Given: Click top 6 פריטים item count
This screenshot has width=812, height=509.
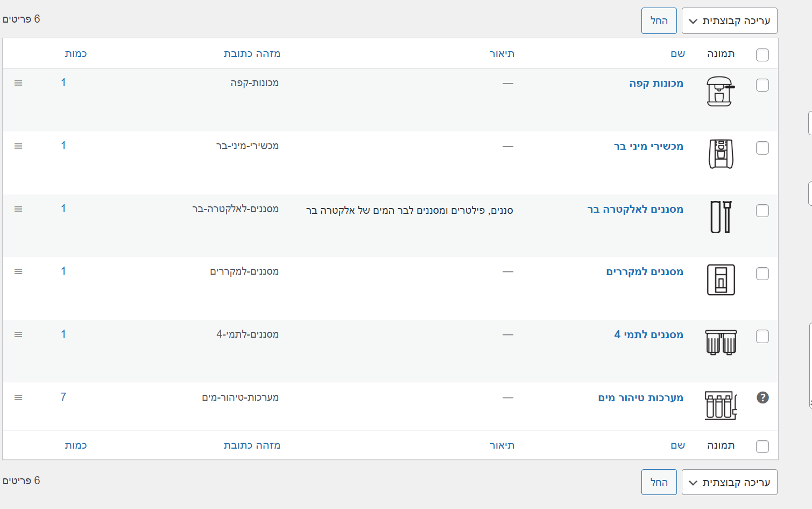Looking at the screenshot, I should pos(21,19).
